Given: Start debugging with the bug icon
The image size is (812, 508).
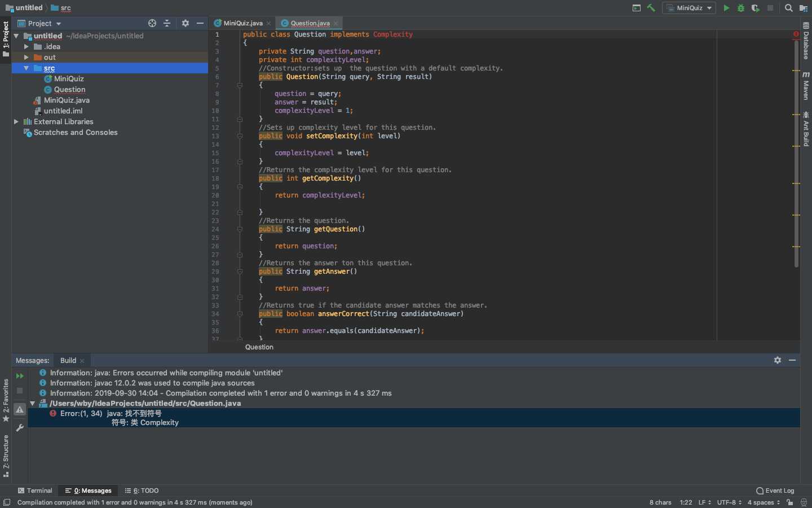Looking at the screenshot, I should 741,8.
